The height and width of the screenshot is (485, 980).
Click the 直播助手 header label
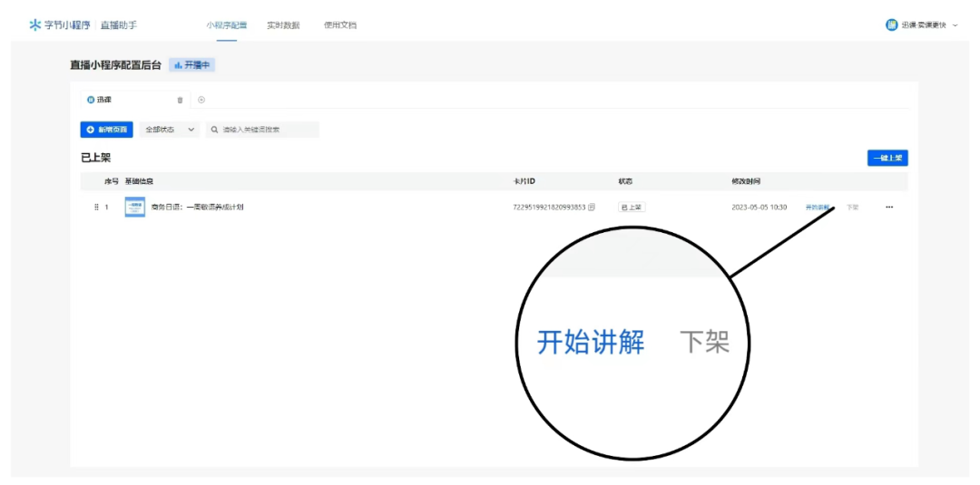click(119, 25)
